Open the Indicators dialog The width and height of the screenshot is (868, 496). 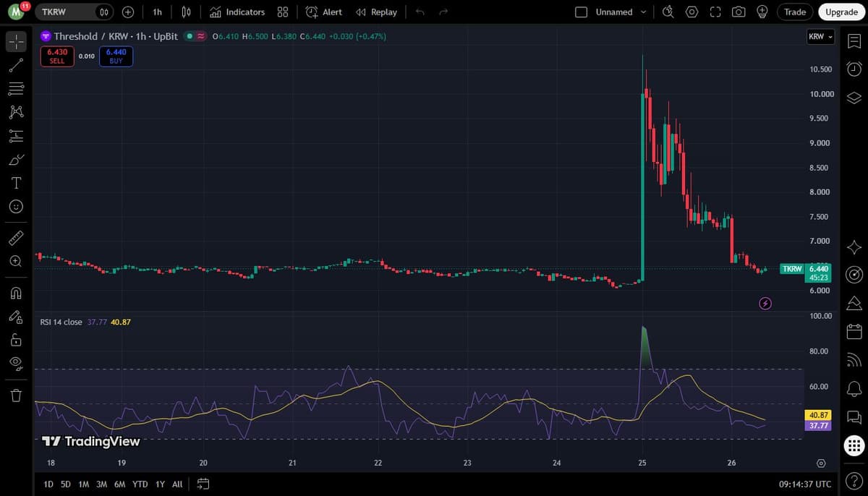point(237,12)
